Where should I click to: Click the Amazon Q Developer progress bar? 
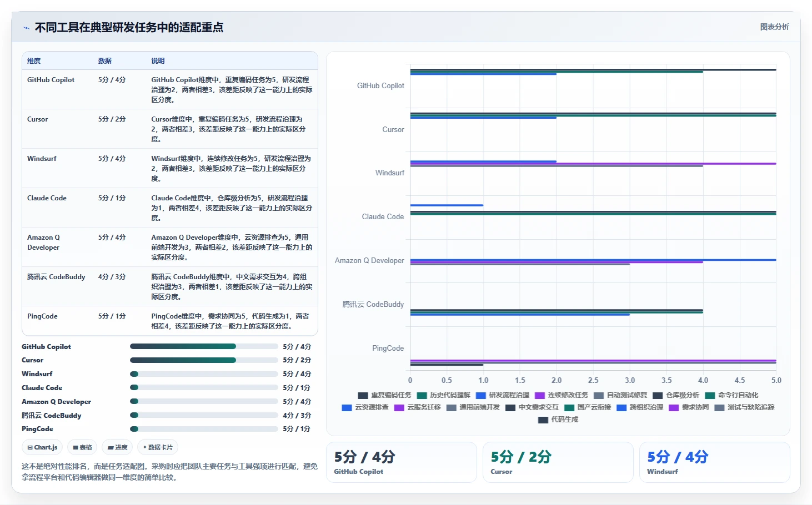204,401
